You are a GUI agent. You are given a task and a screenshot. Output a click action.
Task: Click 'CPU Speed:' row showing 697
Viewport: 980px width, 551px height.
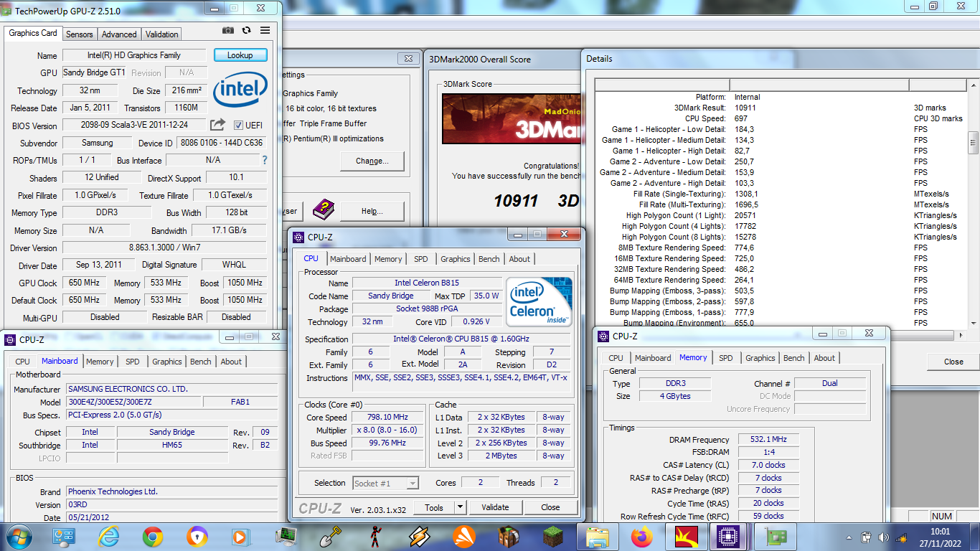(x=781, y=118)
